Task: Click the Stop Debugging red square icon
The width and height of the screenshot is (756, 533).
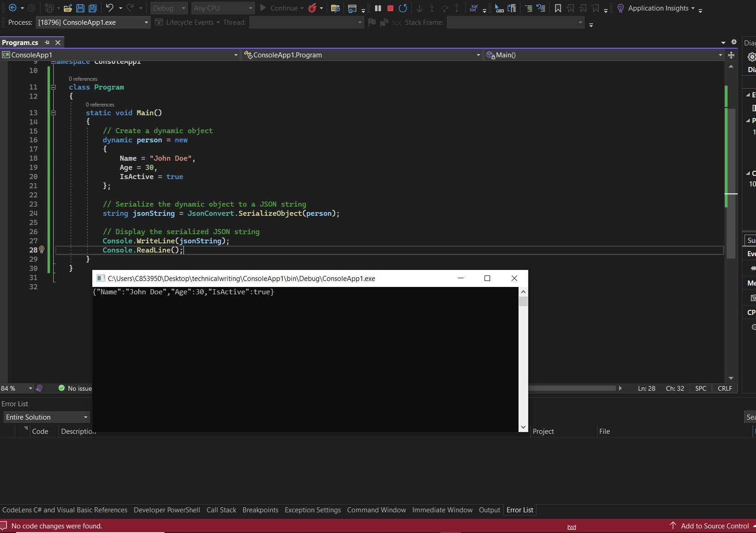Action: click(x=390, y=8)
